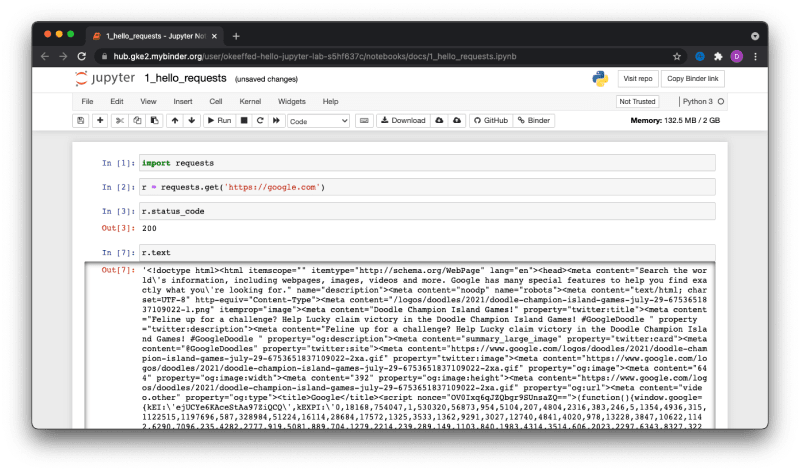Open the purple D profile avatar

click(736, 57)
